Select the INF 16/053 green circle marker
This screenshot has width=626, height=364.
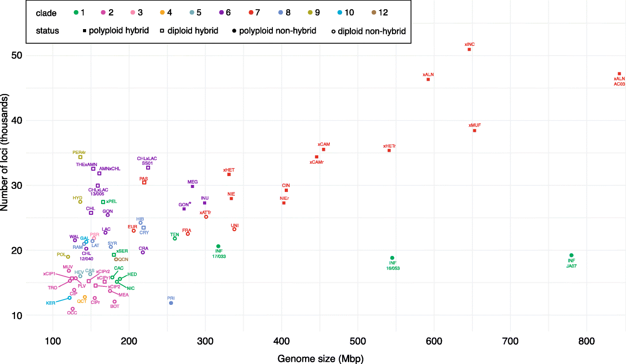[x=392, y=258]
